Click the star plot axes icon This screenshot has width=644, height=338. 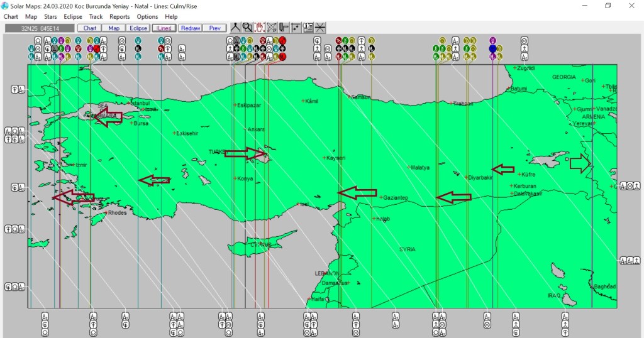click(x=296, y=28)
